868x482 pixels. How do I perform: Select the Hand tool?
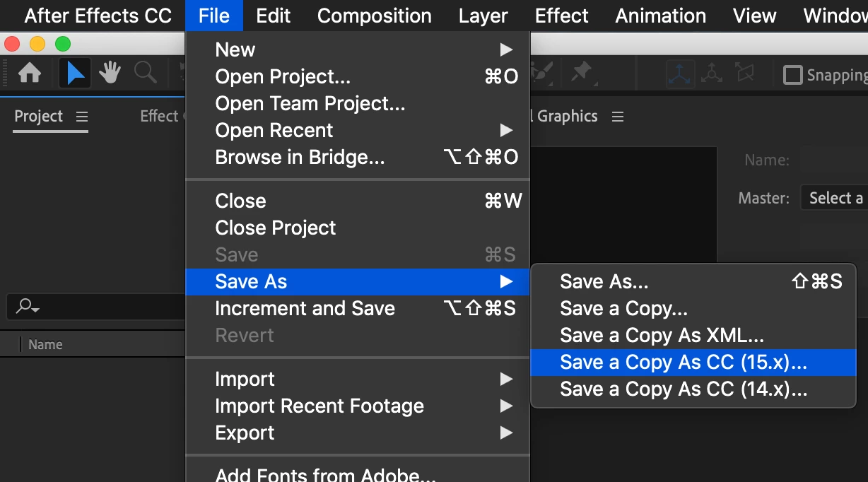coord(110,73)
